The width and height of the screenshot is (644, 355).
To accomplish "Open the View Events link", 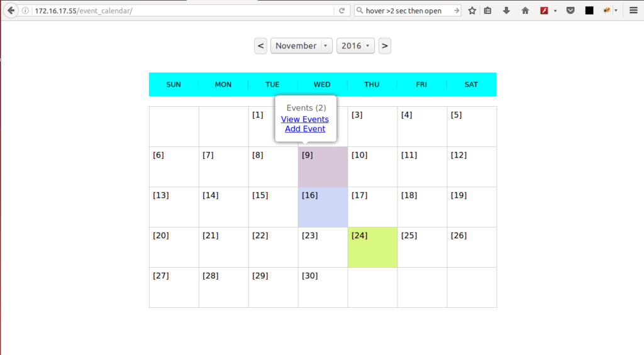I will click(305, 119).
